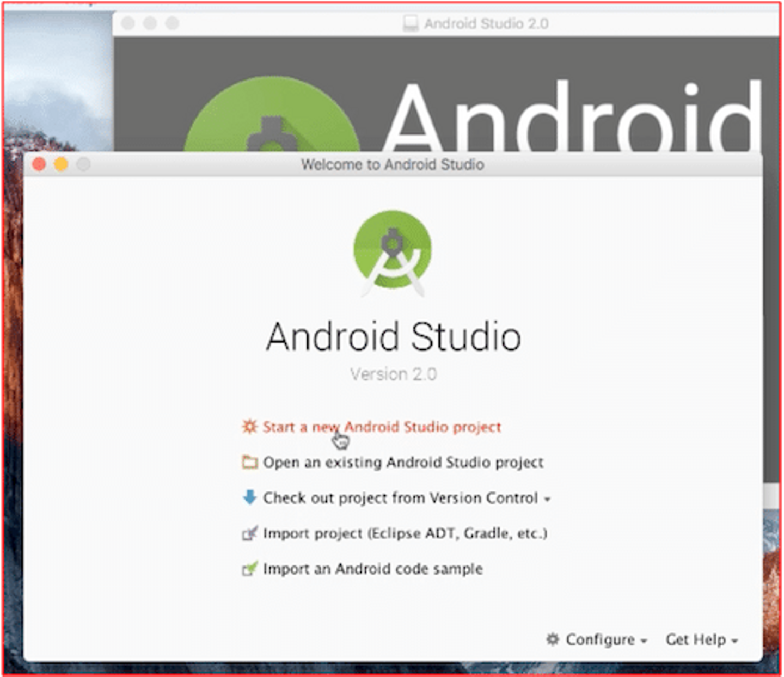Click the blue download arrow icon
This screenshot has height=677, width=784.
pyautogui.click(x=249, y=497)
